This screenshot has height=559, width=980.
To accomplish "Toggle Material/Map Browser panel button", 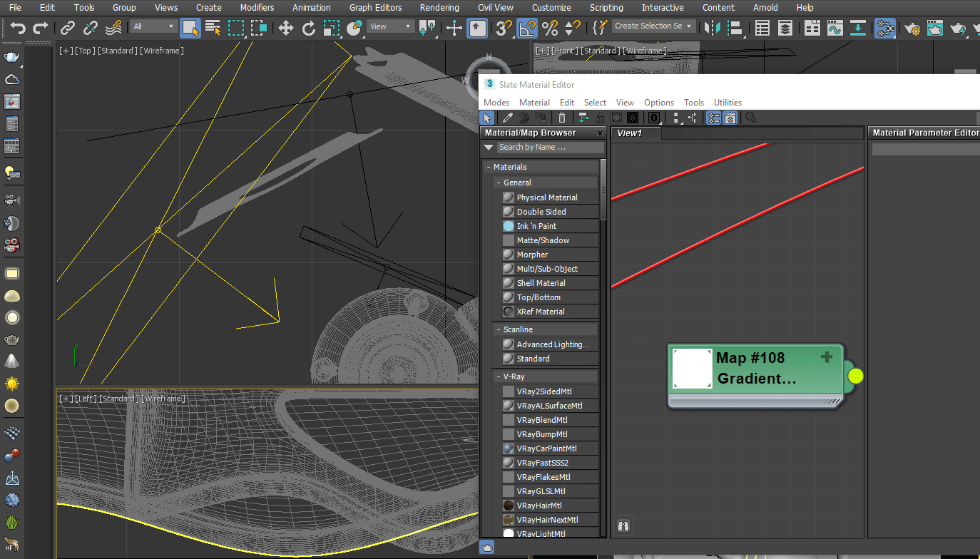I will tap(713, 118).
